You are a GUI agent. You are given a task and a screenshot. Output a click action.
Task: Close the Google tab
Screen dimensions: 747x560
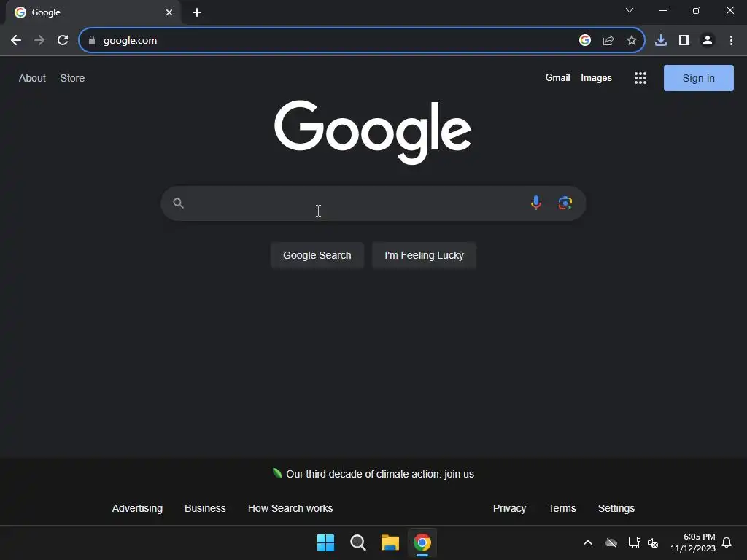point(169,12)
